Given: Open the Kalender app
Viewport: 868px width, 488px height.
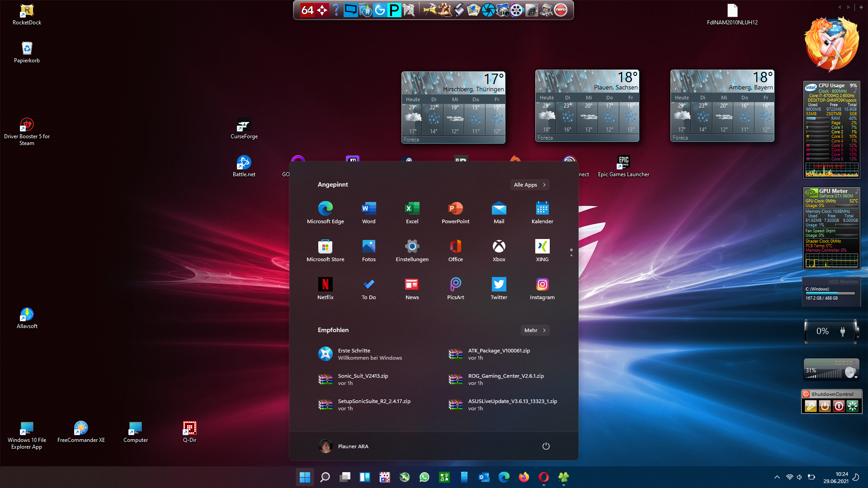Looking at the screenshot, I should (x=542, y=212).
